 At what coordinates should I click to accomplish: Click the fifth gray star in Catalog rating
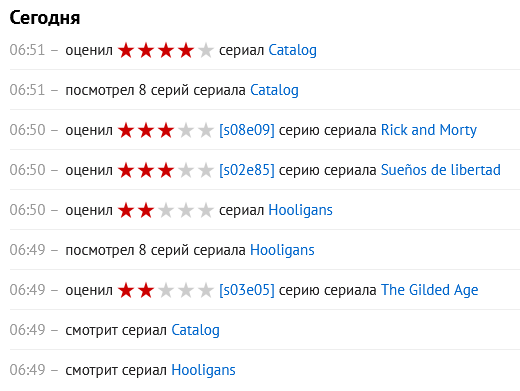206,51
